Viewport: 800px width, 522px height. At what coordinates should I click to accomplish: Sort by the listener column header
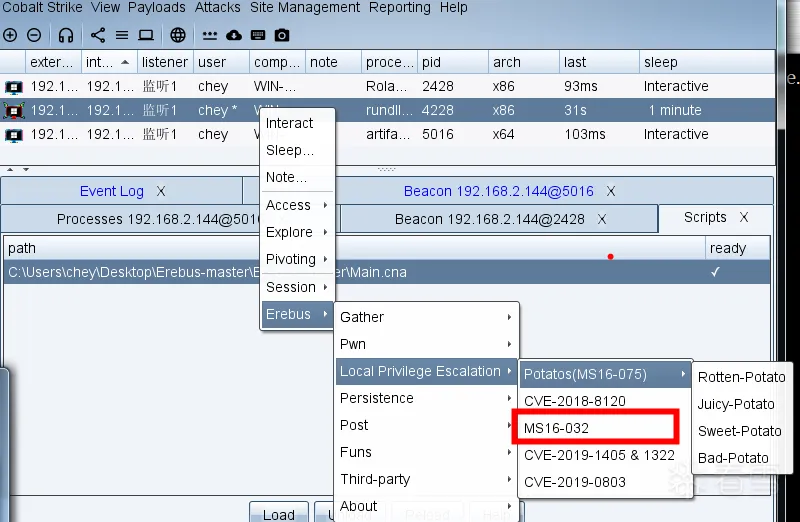(x=165, y=62)
